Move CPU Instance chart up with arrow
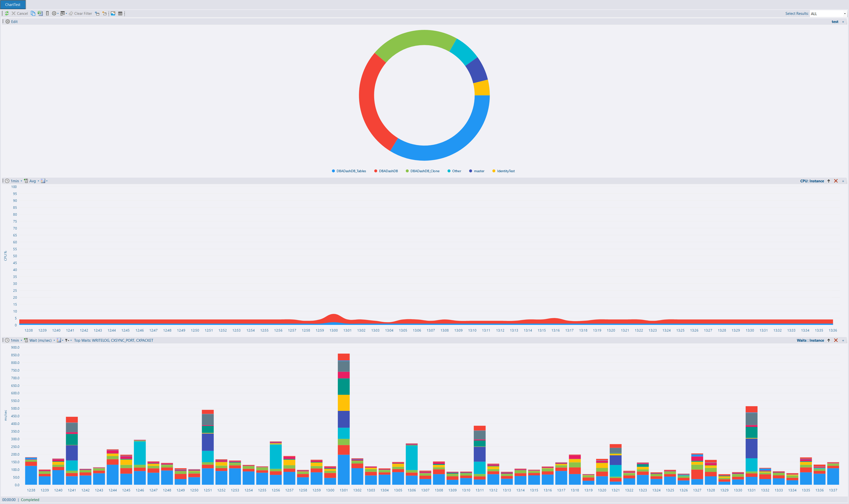 click(x=829, y=181)
